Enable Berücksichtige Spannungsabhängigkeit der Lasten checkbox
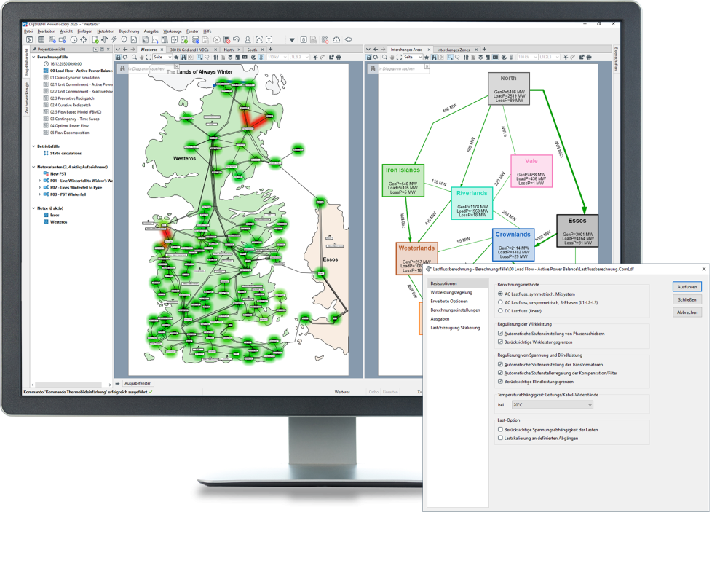The width and height of the screenshot is (728, 574). click(x=500, y=430)
